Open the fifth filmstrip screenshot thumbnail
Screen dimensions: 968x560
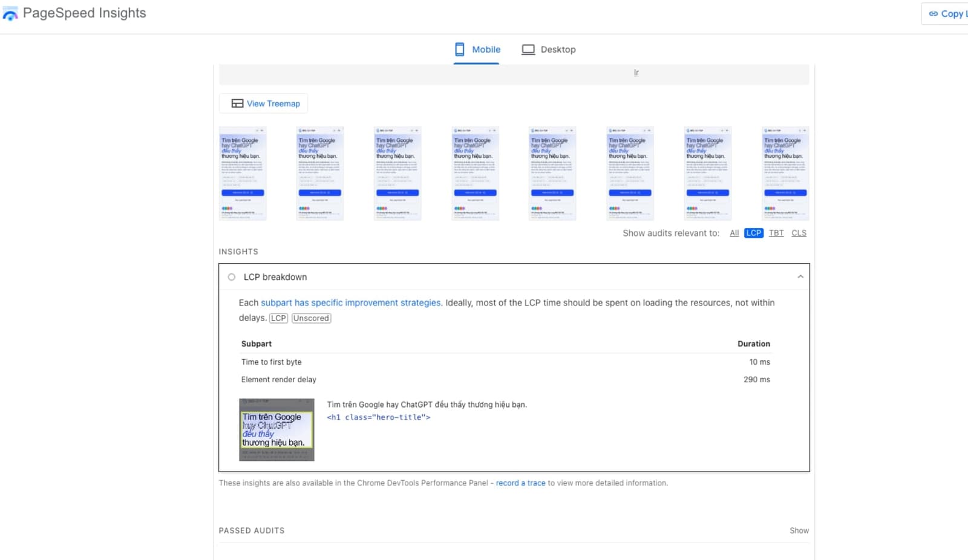[552, 173]
